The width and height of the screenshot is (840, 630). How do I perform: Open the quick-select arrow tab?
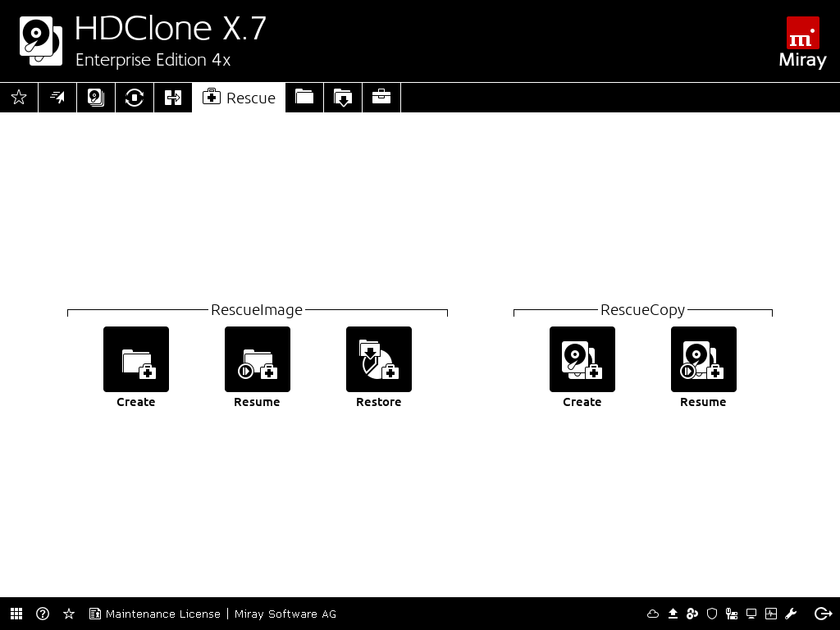click(x=57, y=98)
